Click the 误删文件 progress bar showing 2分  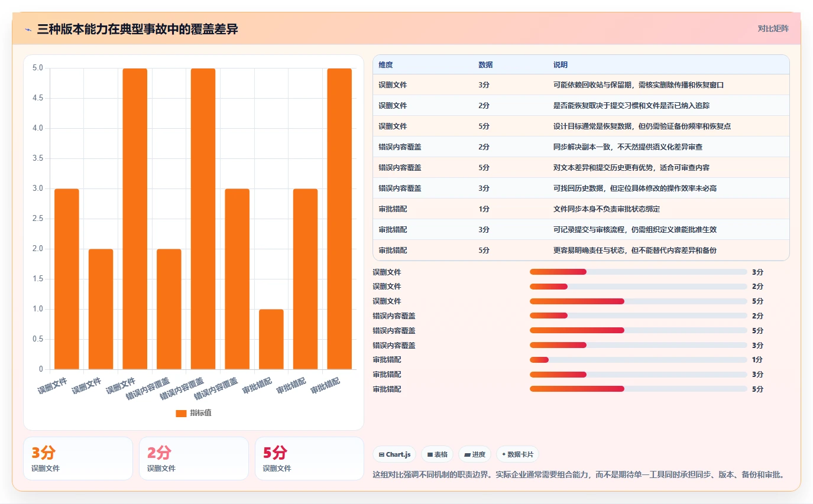point(639,287)
